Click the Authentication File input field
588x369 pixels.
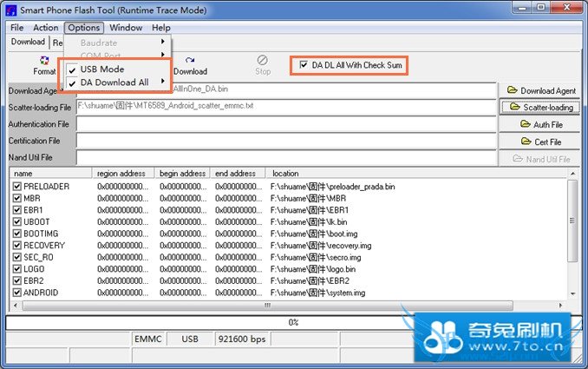(x=286, y=124)
